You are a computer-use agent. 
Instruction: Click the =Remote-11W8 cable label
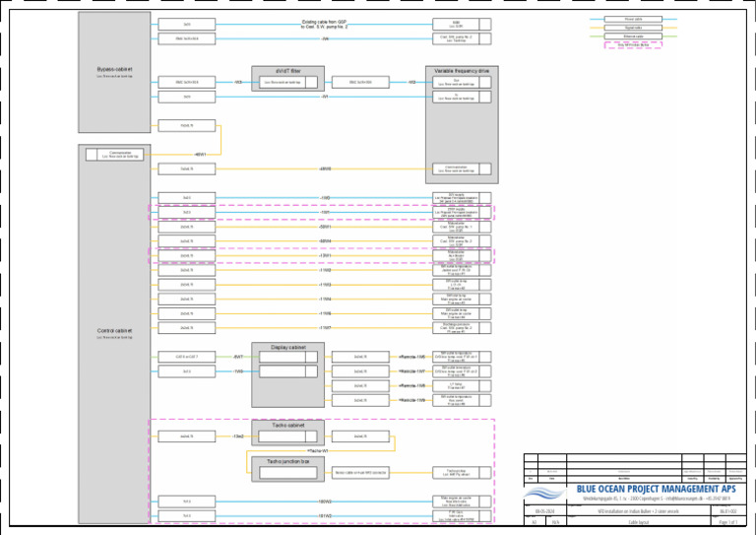pos(412,386)
